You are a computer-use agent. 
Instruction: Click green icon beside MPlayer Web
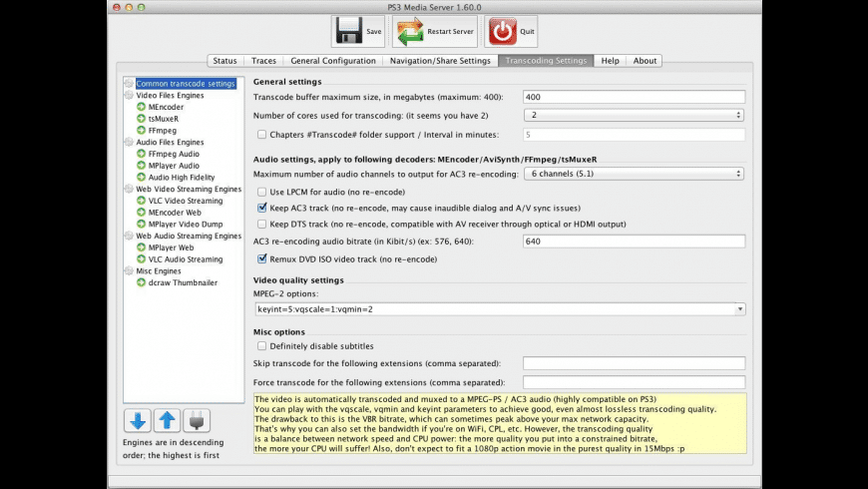[x=141, y=247]
